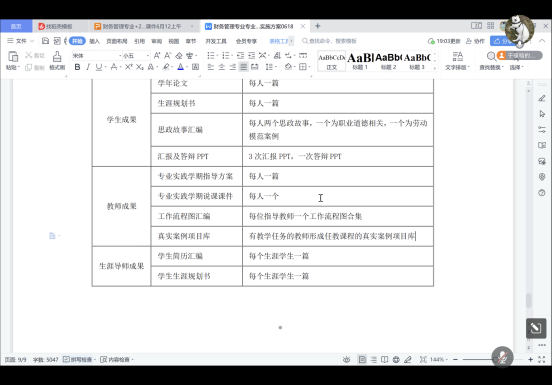Expand the styles gallery arrow
This screenshot has height=386, width=552.
[x=434, y=68]
